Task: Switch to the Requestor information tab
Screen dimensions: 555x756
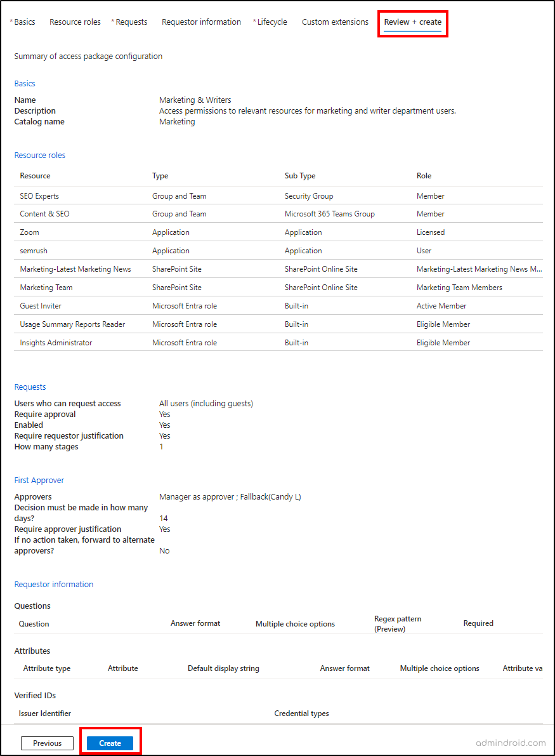Action: point(201,22)
